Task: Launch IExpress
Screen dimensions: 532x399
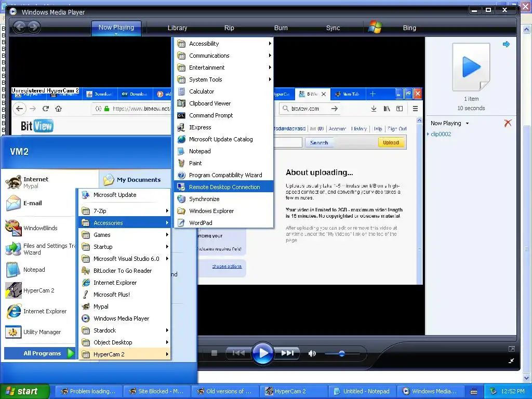Action: pos(224,127)
